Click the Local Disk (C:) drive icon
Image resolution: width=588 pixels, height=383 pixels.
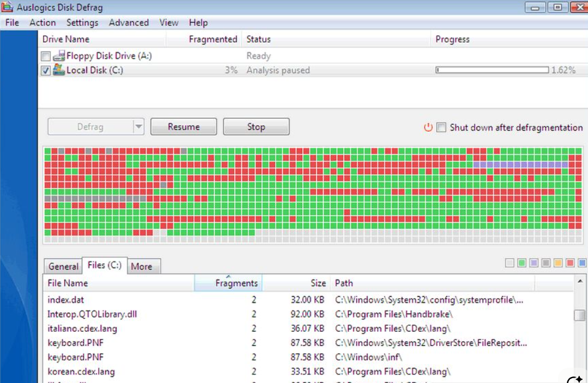(x=59, y=70)
